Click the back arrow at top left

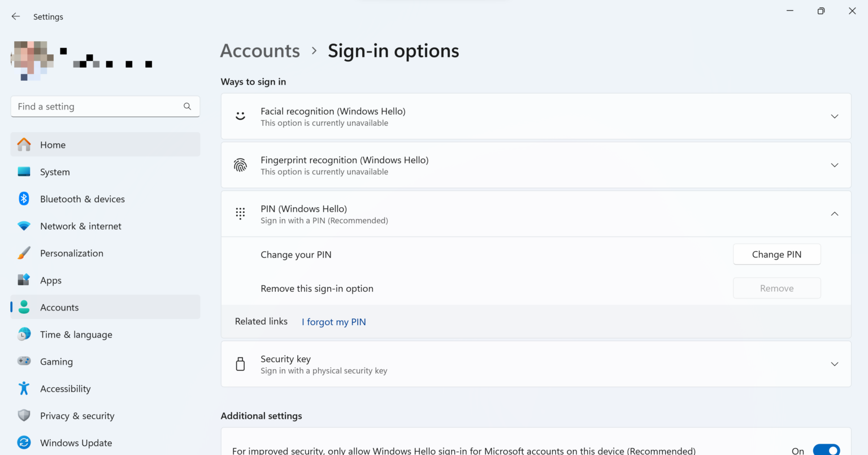(x=15, y=16)
